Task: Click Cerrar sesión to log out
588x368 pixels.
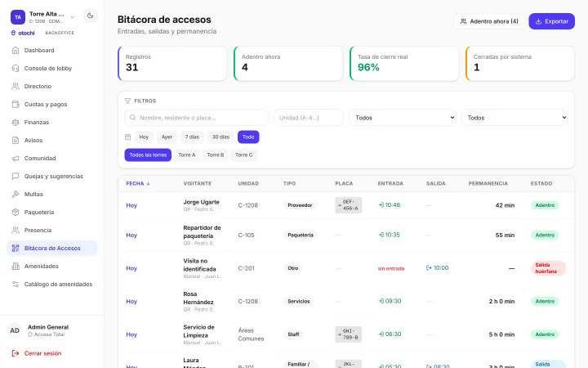Action: click(37, 353)
